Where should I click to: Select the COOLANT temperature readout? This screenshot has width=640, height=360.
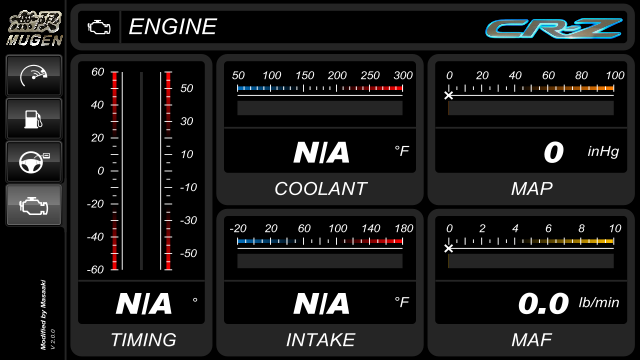pyautogui.click(x=320, y=152)
